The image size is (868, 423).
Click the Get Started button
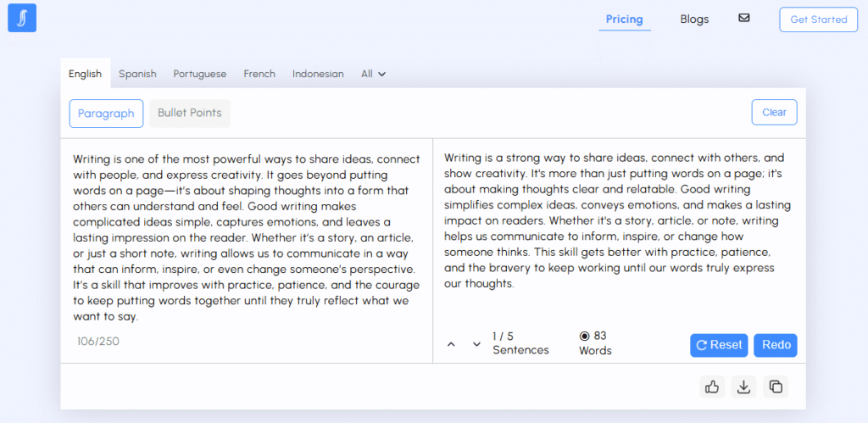click(x=819, y=19)
